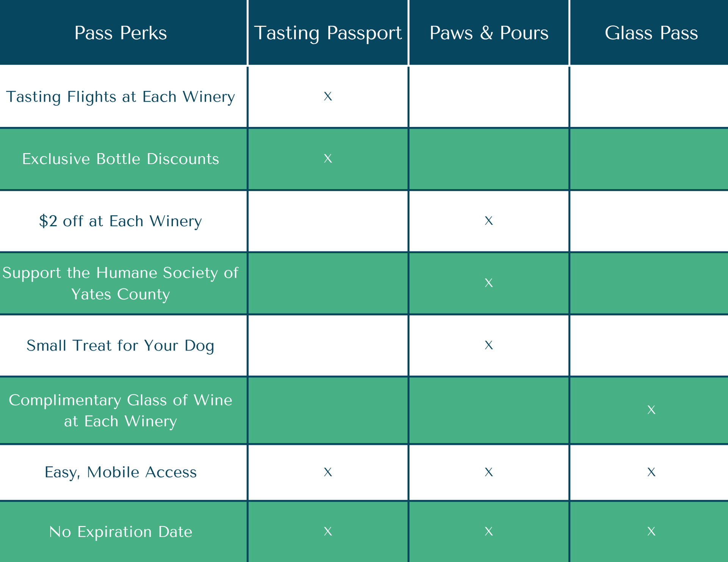728x562 pixels.
Task: Click the No Expiration Date row label
Action: tap(121, 532)
